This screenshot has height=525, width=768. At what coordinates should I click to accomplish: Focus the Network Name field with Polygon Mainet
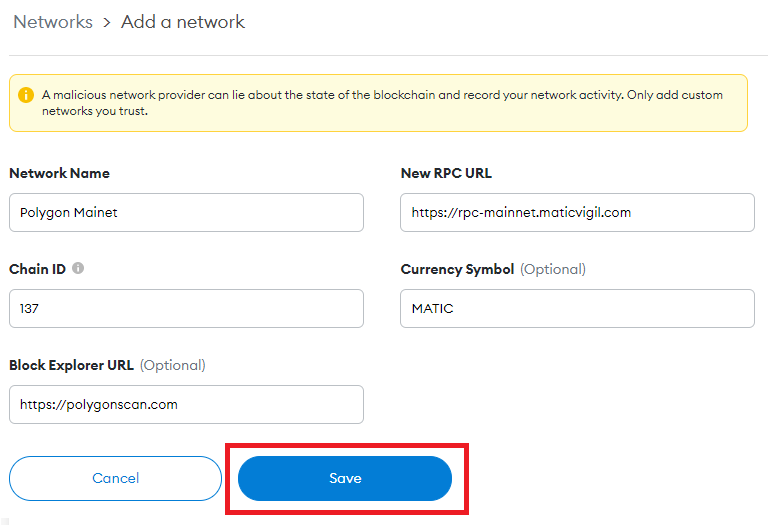click(186, 213)
